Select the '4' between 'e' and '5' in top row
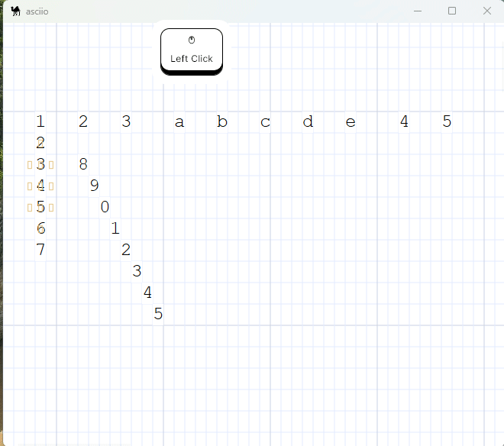The image size is (504, 446). coord(404,121)
